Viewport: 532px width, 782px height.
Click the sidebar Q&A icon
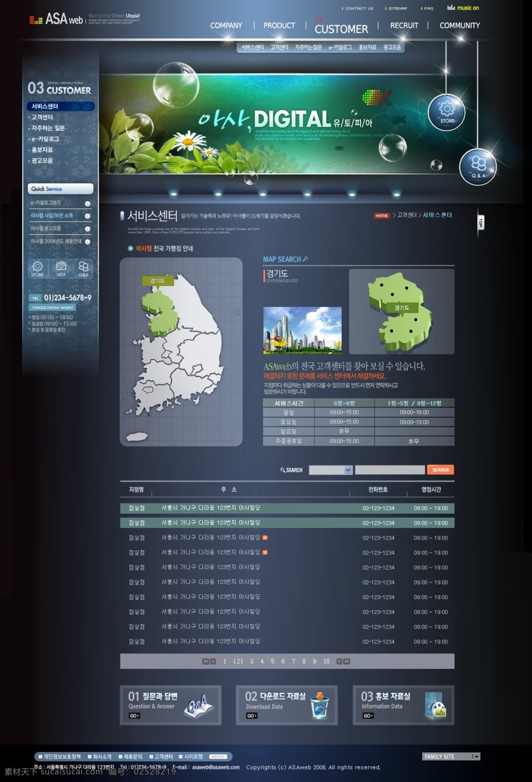point(83,269)
